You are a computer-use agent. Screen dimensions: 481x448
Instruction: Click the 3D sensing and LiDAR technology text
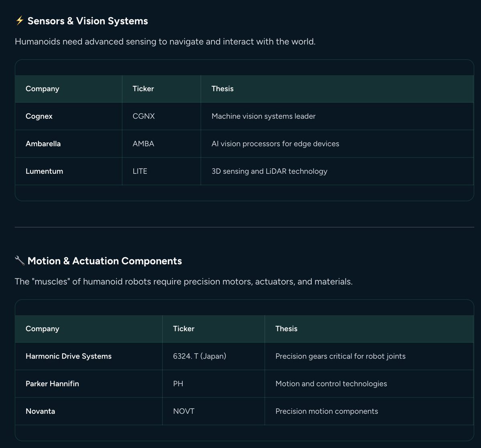click(269, 171)
